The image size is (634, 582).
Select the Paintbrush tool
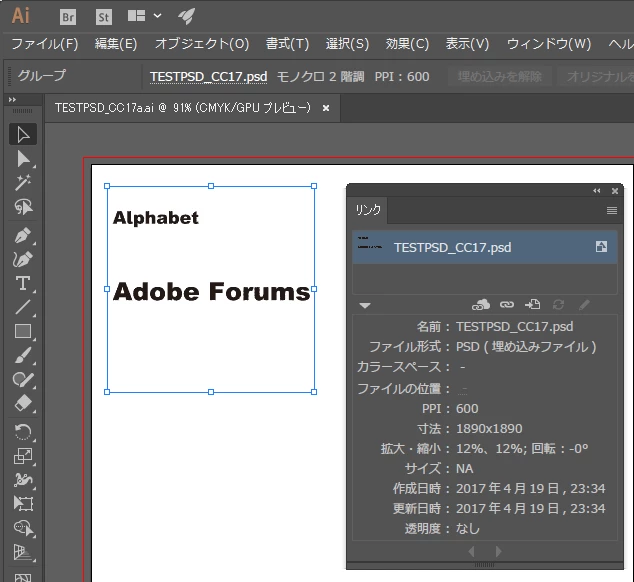coord(23,356)
